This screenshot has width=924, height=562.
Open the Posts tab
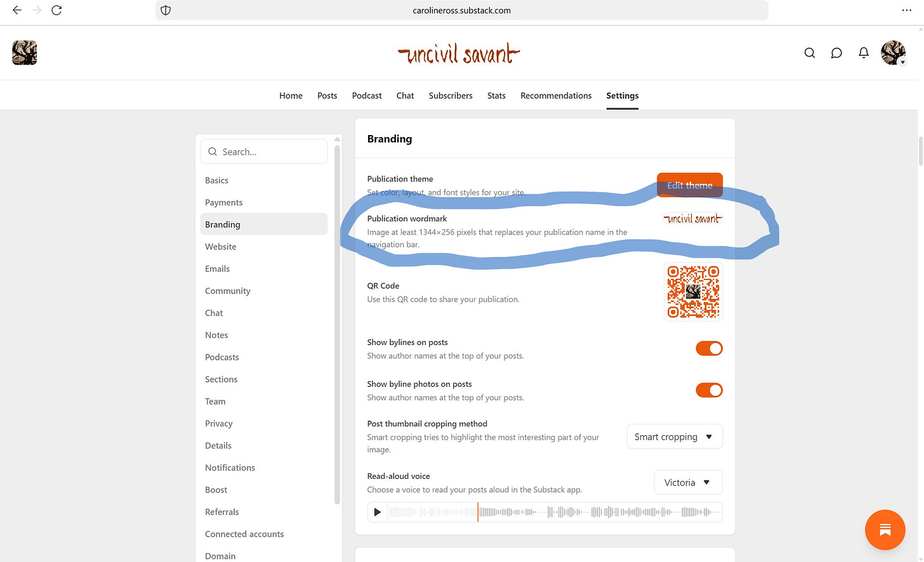tap(327, 96)
